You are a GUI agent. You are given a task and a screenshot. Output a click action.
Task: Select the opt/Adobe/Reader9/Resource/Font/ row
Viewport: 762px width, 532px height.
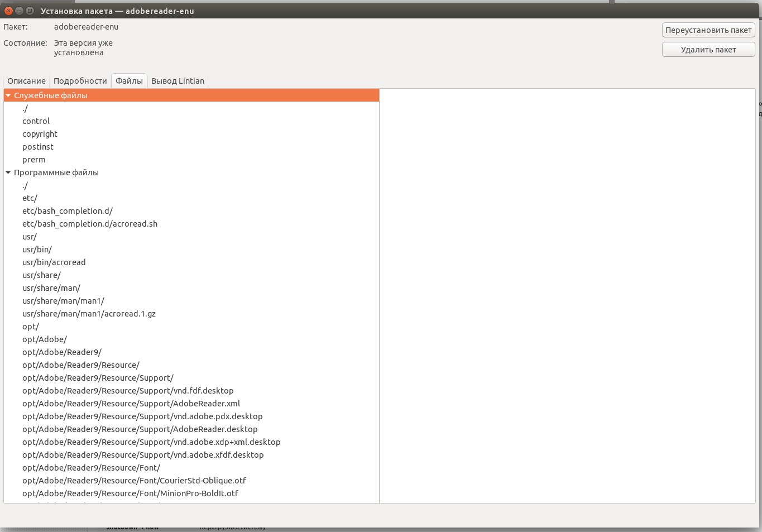coord(191,468)
